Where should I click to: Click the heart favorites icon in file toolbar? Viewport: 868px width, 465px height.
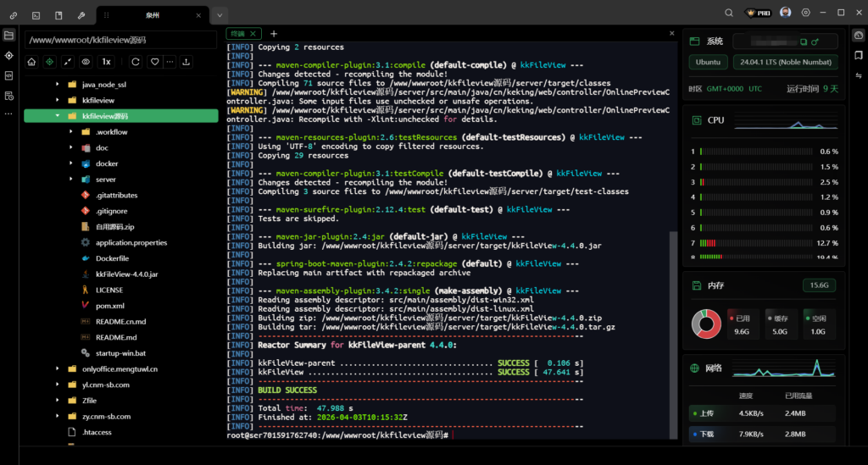click(154, 62)
